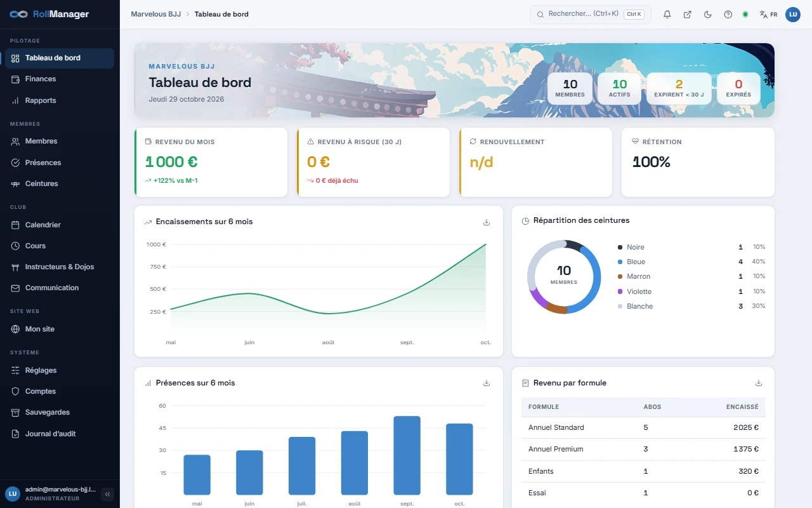
Task: Click the Actifs stat tile
Action: tap(620, 88)
